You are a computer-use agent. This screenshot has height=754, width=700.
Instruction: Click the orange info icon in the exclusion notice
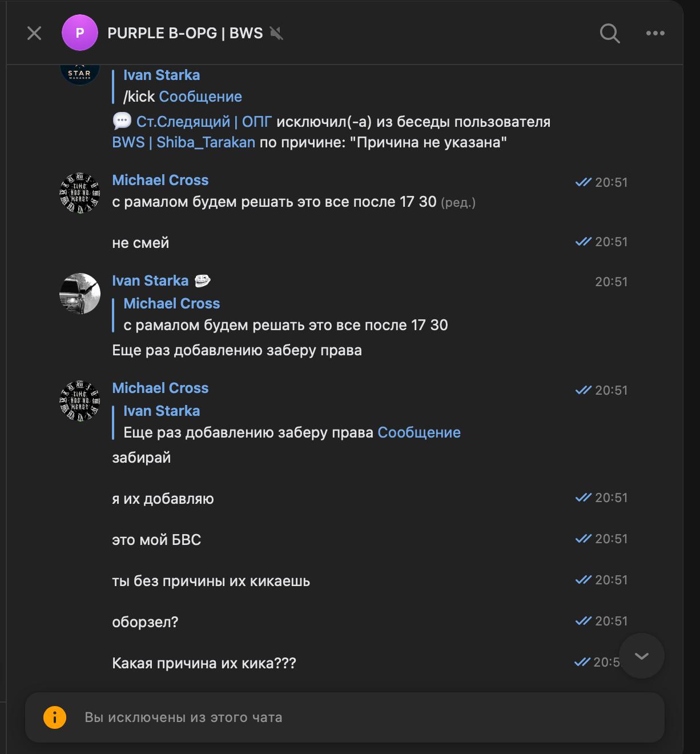(x=55, y=717)
